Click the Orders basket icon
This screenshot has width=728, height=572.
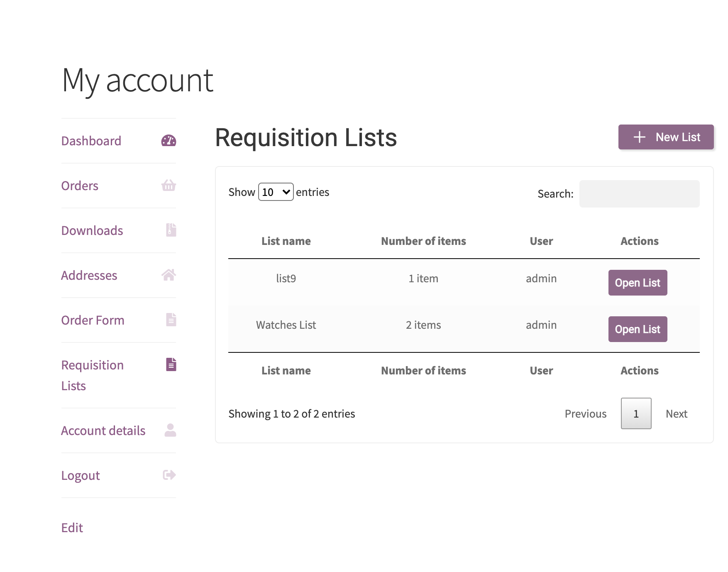click(169, 186)
